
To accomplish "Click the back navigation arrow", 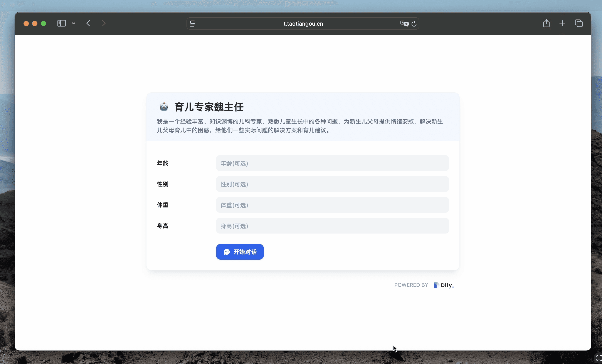I will (88, 23).
